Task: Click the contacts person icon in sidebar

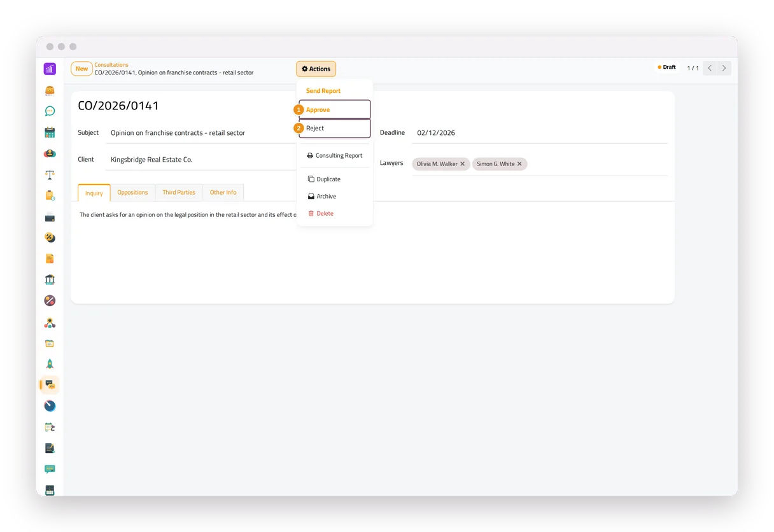Action: click(50, 153)
